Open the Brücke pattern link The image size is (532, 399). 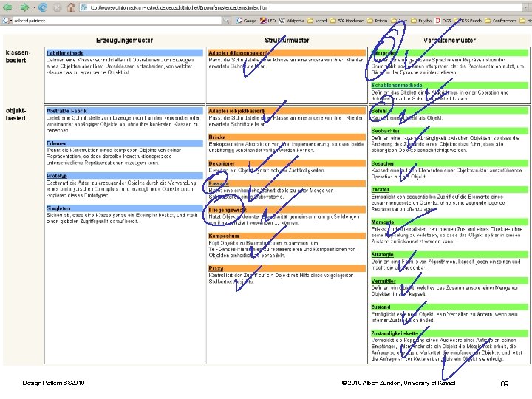217,137
